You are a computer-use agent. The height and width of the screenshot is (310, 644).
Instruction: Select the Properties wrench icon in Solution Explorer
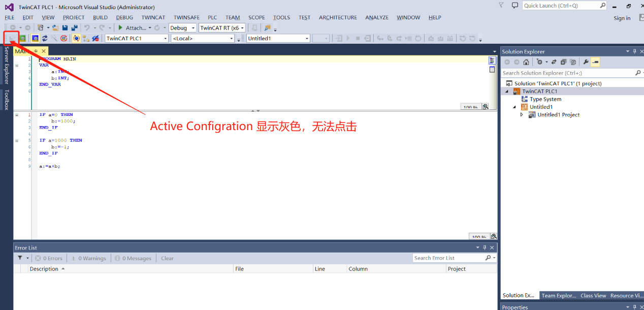click(x=586, y=61)
